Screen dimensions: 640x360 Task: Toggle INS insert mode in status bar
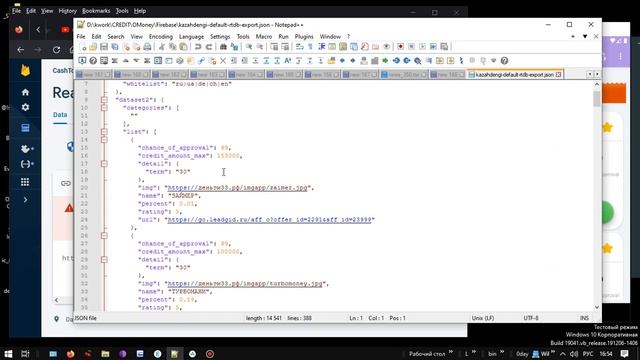[x=584, y=318]
